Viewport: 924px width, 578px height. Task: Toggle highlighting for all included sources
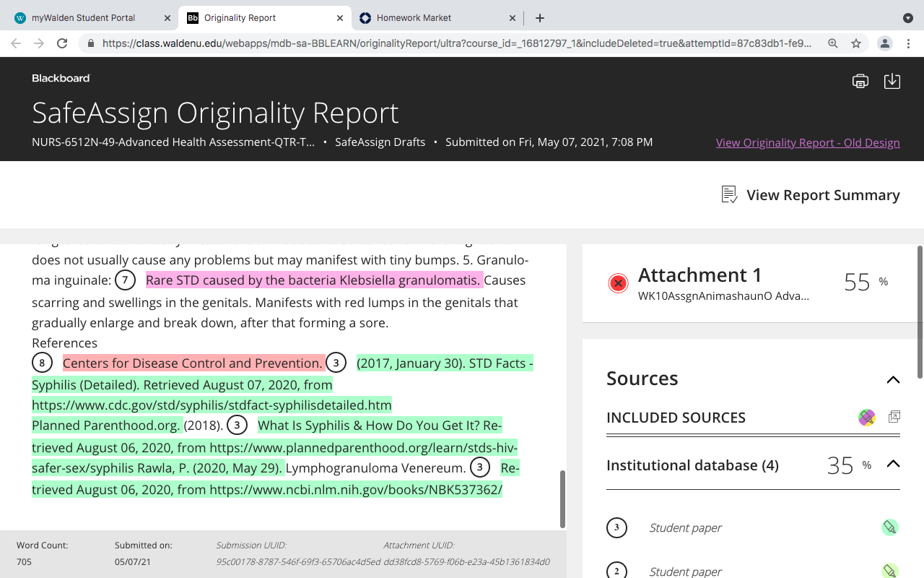pos(867,417)
